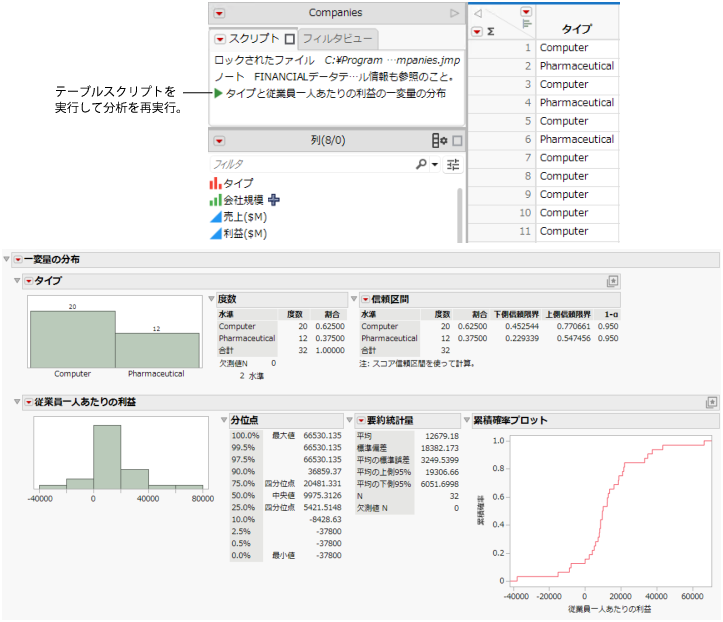Click row number 11
Image resolution: width=723 pixels, height=622 pixels.
[525, 231]
